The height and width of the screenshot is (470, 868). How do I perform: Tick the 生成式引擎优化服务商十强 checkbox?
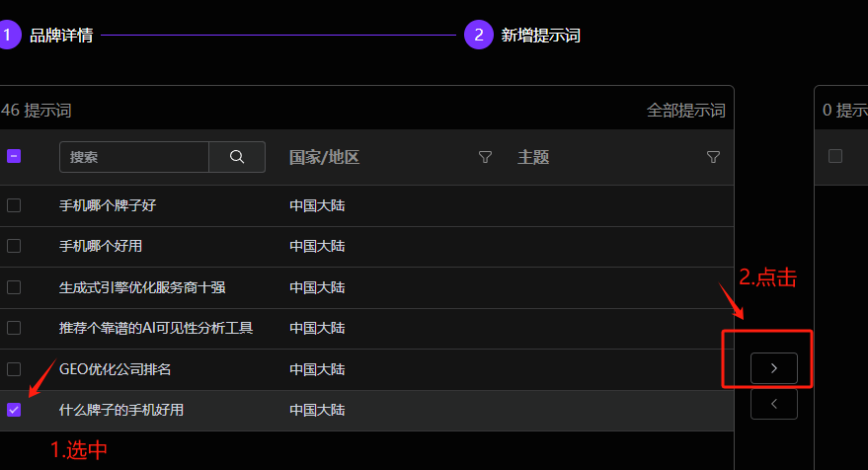[x=14, y=287]
